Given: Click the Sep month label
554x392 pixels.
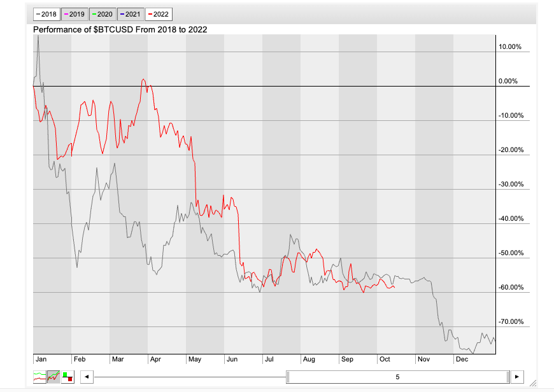Looking at the screenshot, I should 347,359.
